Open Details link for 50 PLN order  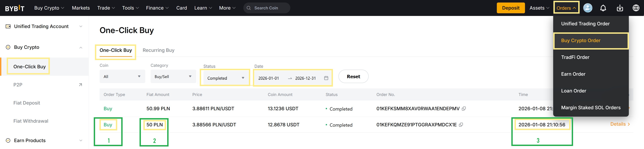point(620,124)
